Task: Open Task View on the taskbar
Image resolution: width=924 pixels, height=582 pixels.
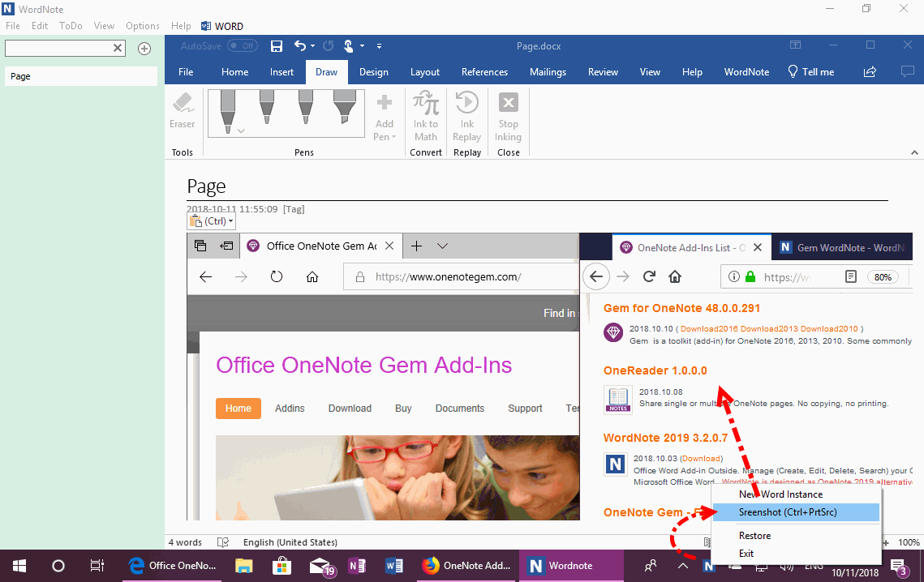Action: (97, 566)
